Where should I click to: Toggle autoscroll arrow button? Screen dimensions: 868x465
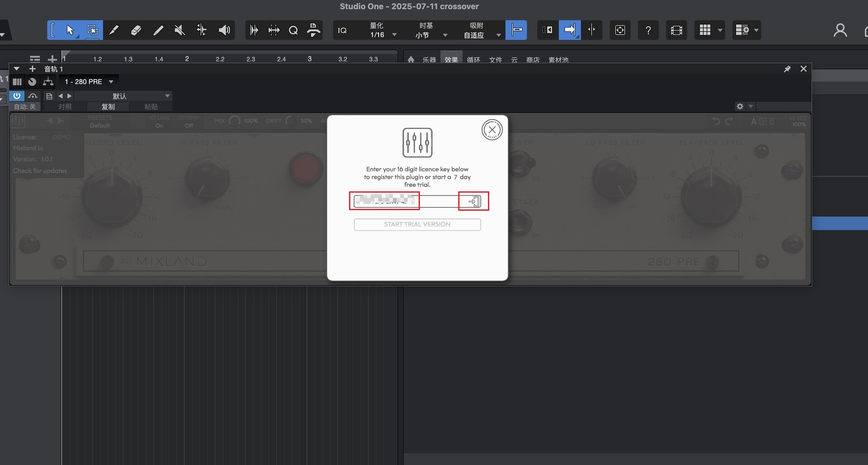tap(570, 30)
